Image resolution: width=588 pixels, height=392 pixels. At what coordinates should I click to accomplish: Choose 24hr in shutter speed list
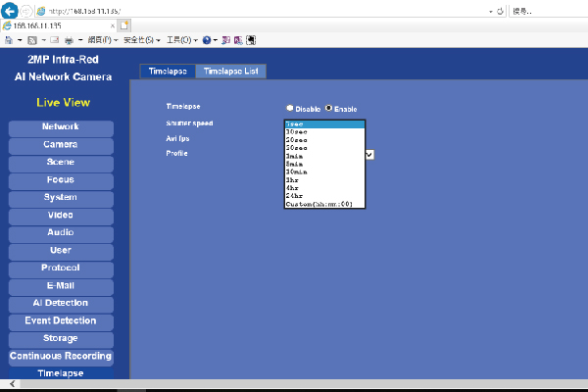point(324,196)
